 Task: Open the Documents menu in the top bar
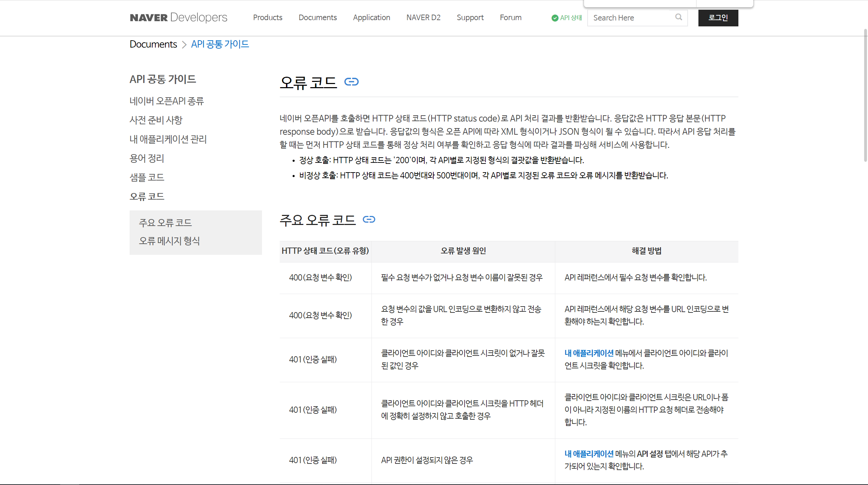point(318,18)
